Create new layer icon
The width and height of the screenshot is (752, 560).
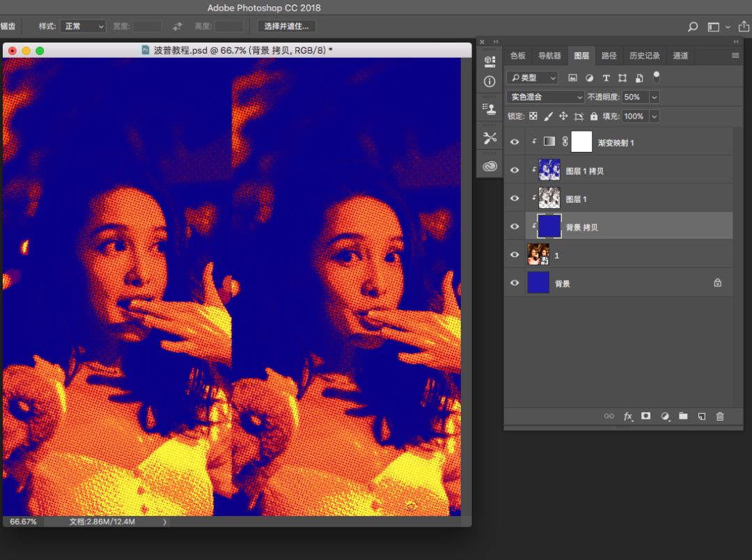tap(702, 416)
